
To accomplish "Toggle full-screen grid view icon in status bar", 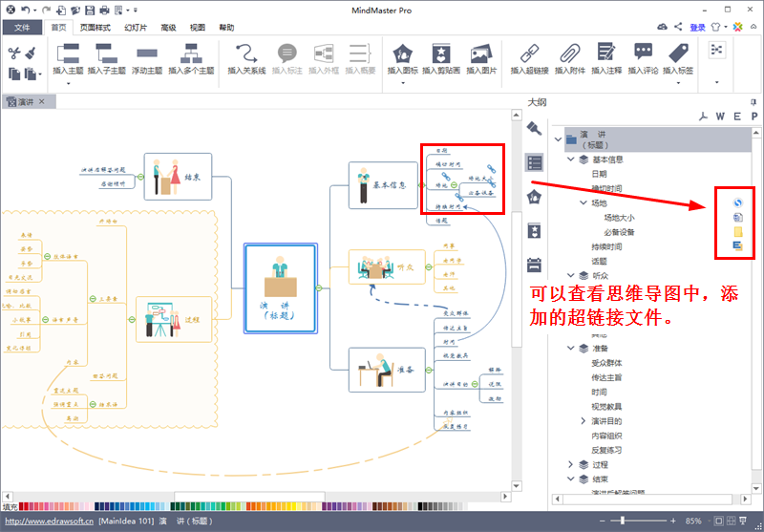I will pyautogui.click(x=731, y=521).
